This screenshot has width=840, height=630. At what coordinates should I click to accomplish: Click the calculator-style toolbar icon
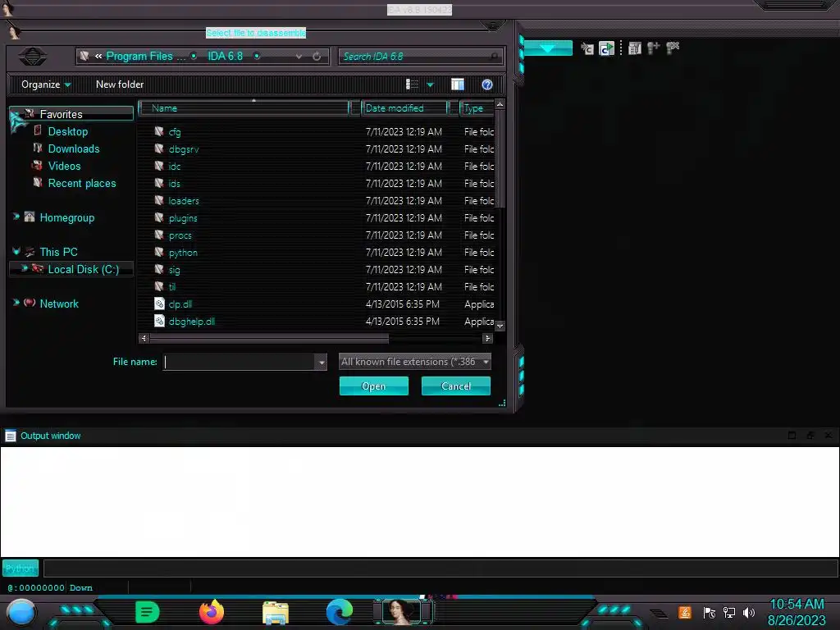point(635,48)
